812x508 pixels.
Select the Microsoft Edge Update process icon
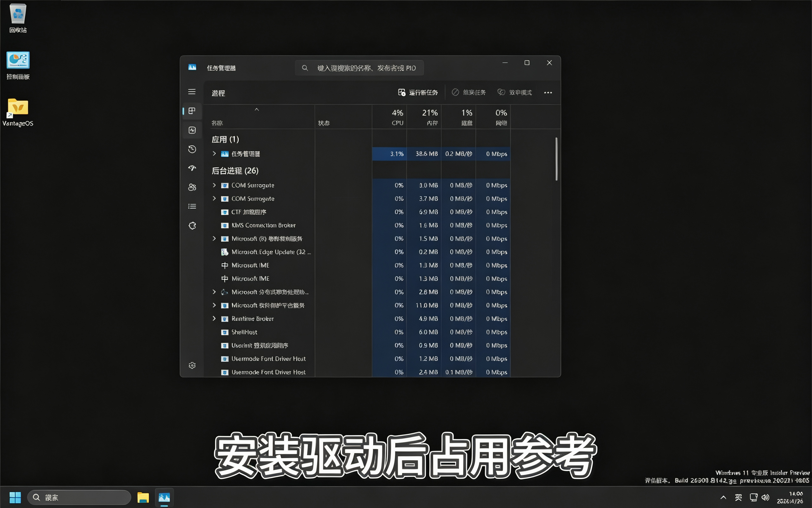coord(225,252)
